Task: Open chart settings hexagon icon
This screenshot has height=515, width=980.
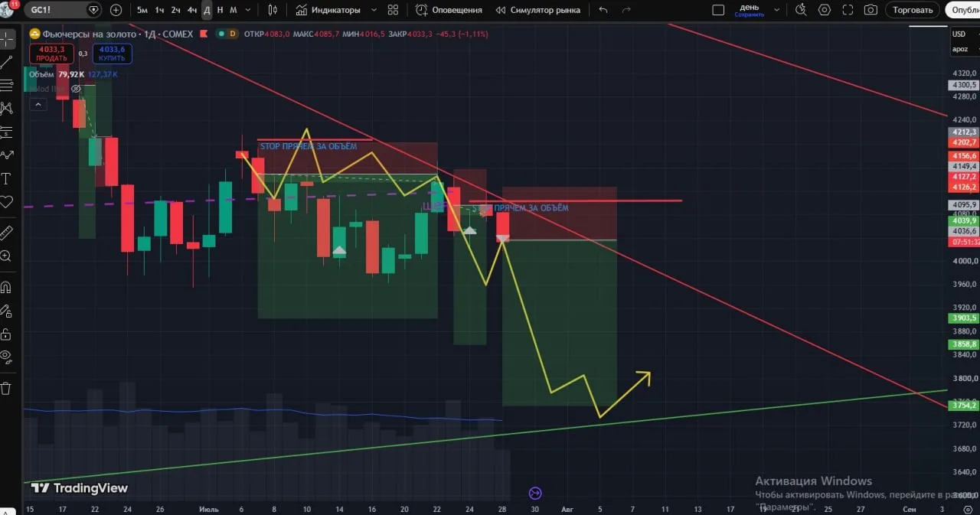Action: coord(825,10)
